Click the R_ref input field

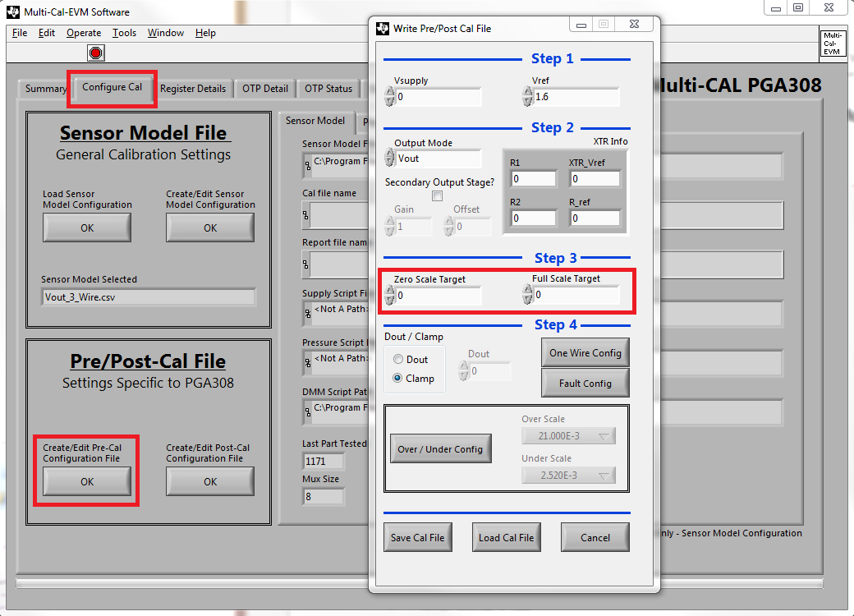pos(595,218)
